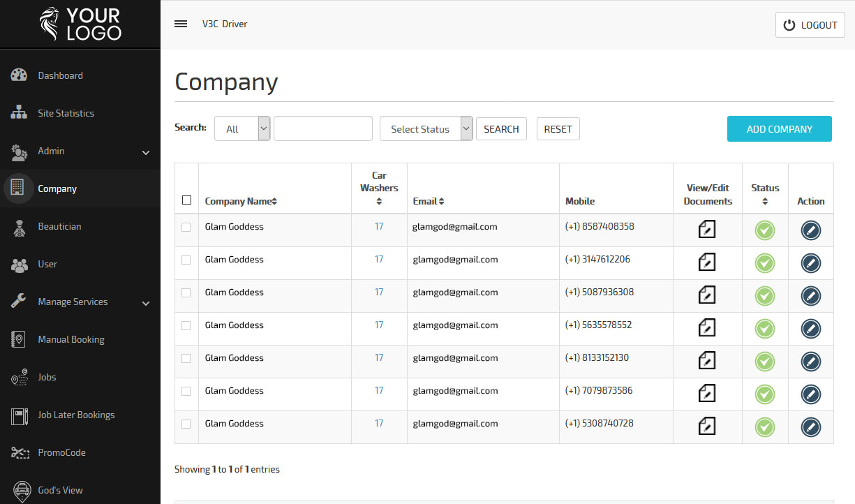Open documents for mobile 5635578552 row
The width and height of the screenshot is (855, 504).
point(707,327)
